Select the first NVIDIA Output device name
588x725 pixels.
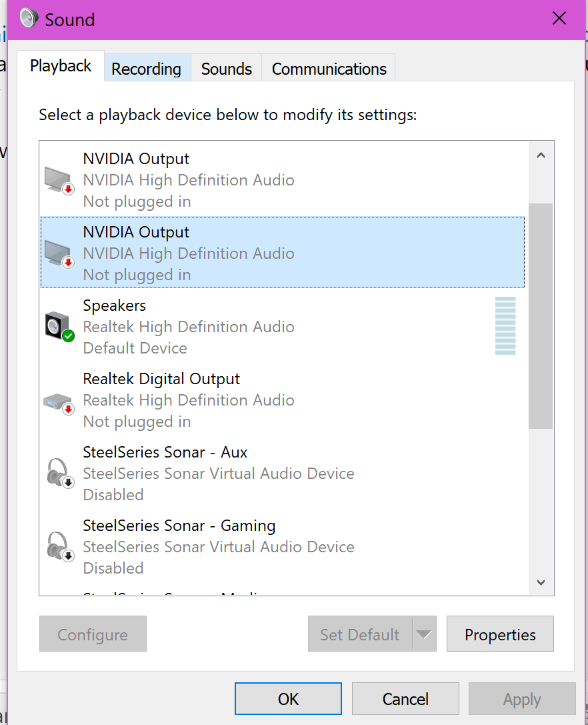click(136, 159)
